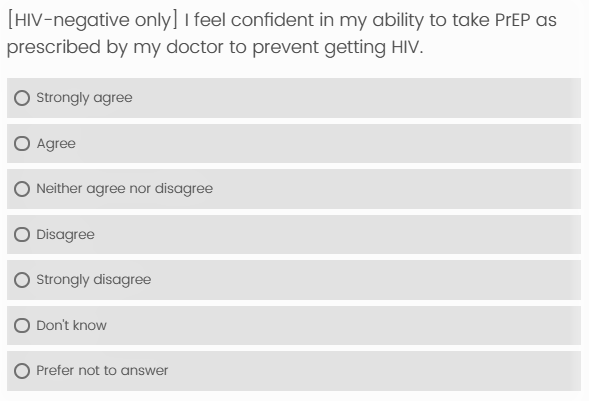Click Neither agree nor disagree label text

[x=124, y=189]
